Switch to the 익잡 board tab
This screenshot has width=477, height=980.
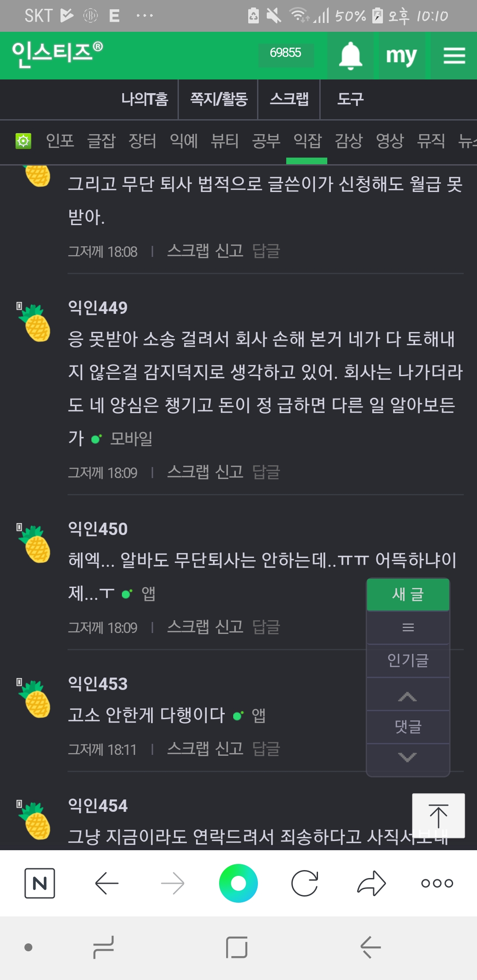[x=307, y=141]
